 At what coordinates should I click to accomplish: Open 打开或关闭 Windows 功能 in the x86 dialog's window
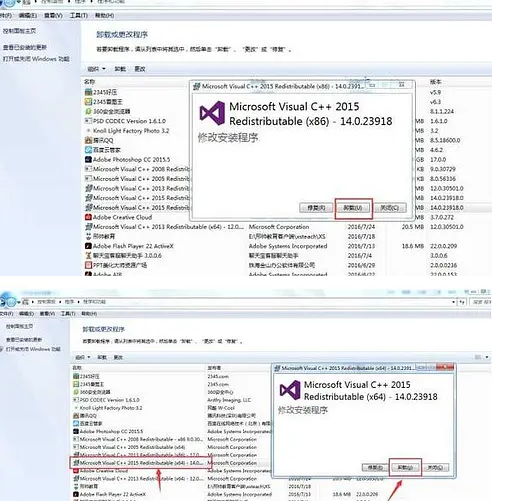point(36,59)
